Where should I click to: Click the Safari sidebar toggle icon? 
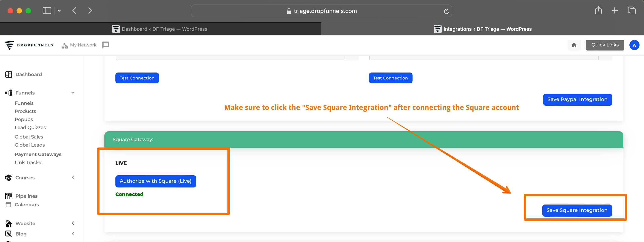pos(47,11)
